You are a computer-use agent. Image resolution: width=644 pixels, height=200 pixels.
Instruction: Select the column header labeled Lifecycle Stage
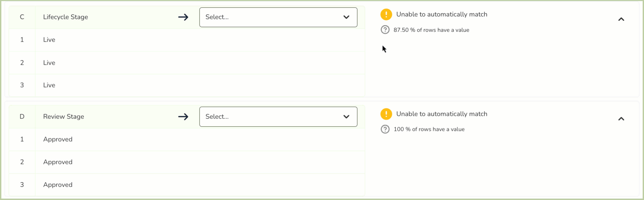(x=66, y=17)
